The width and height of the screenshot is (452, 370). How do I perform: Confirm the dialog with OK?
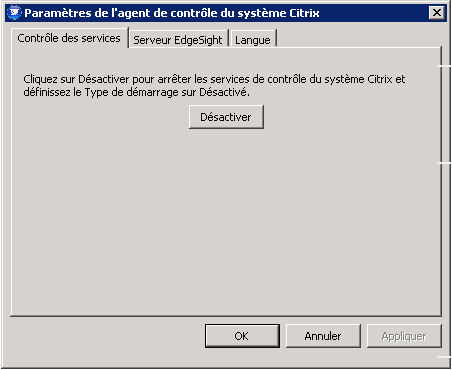tap(242, 336)
